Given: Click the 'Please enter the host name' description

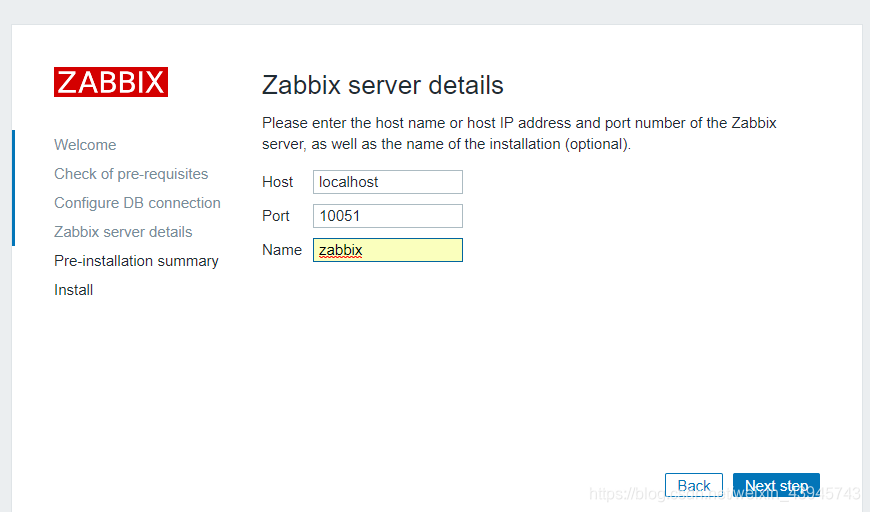Looking at the screenshot, I should coord(519,133).
